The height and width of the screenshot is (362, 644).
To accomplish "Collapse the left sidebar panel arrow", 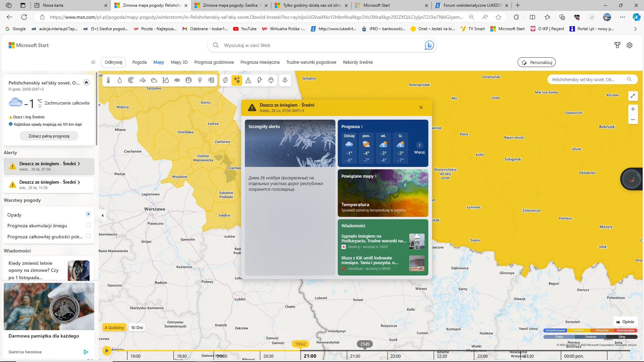I will coord(103,216).
